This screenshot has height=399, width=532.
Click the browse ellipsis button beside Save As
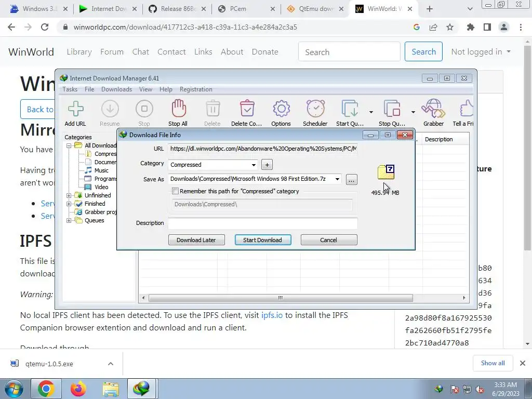(x=352, y=179)
